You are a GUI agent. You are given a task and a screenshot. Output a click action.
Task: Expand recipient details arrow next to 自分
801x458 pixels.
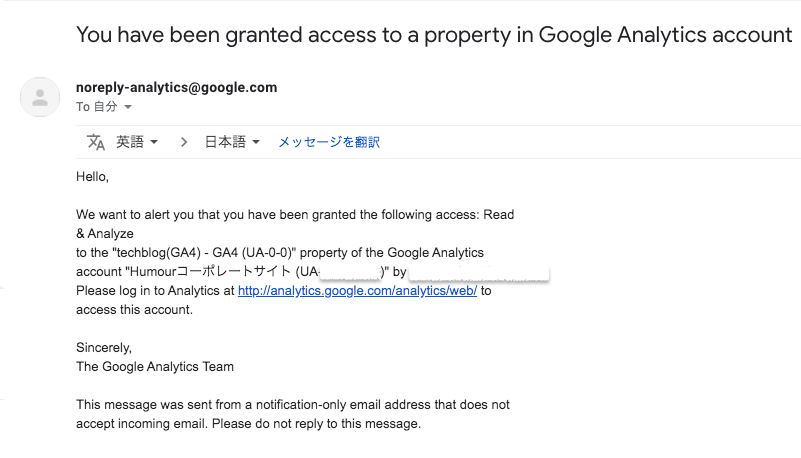[x=128, y=107]
